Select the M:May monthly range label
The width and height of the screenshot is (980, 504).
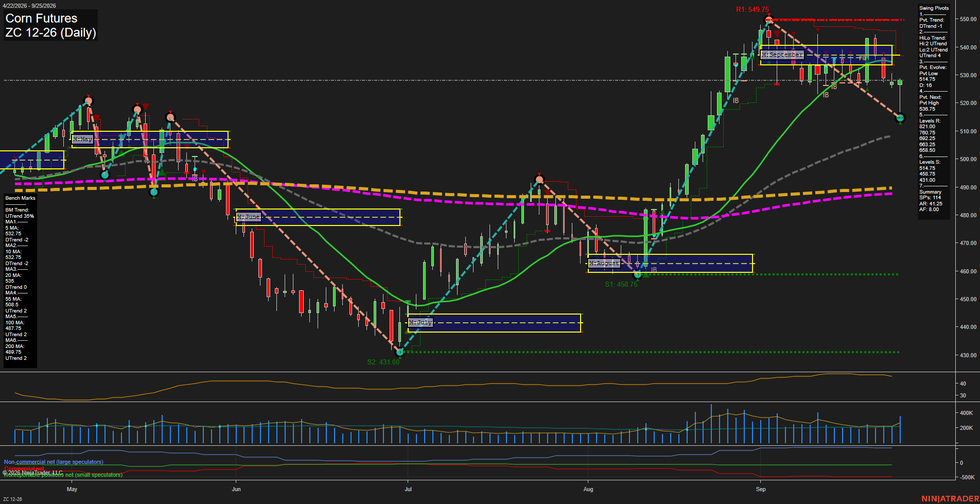[x=82, y=139]
